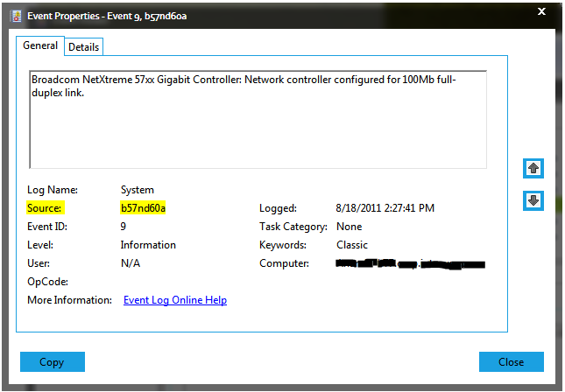Click the up arrow for previous event
This screenshot has height=392, width=565.
tap(533, 167)
